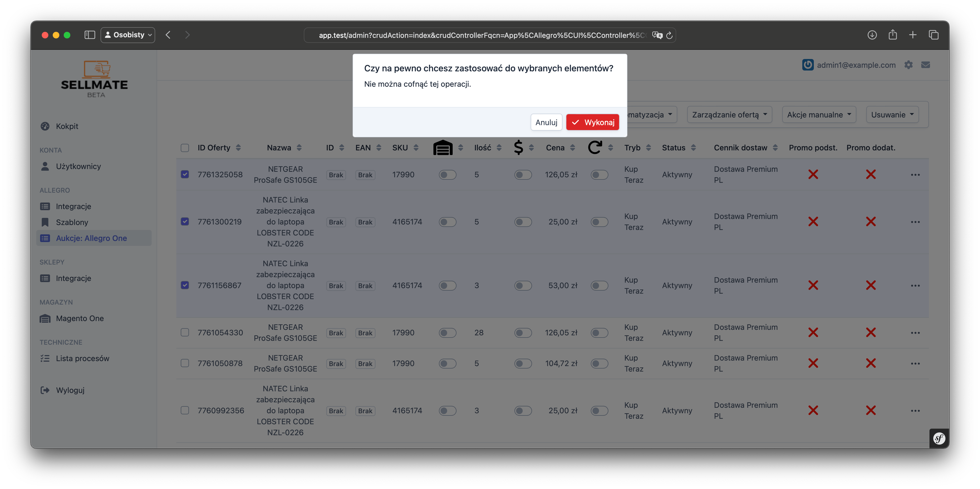
Task: Check the checkbox for offer 7761054330
Action: 185,333
